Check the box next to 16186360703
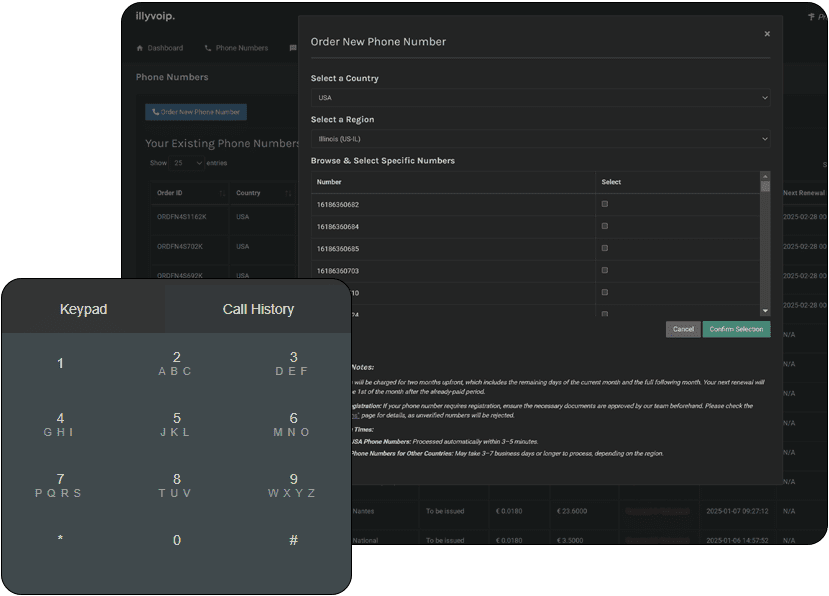 605,270
